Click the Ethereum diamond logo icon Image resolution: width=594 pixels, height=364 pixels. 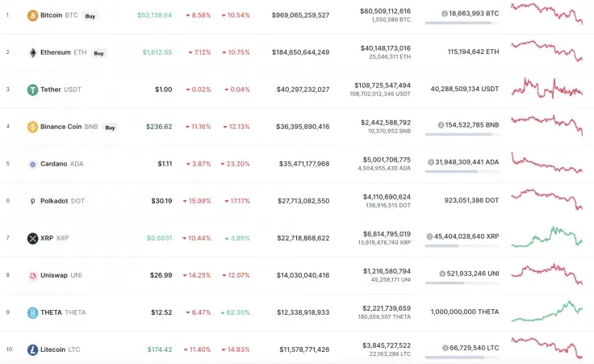coord(32,52)
